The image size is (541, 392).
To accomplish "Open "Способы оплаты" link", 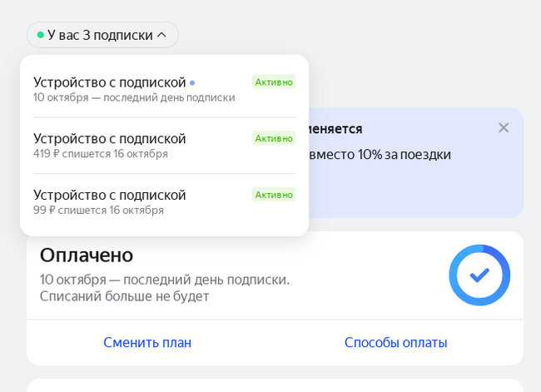I will [x=395, y=342].
